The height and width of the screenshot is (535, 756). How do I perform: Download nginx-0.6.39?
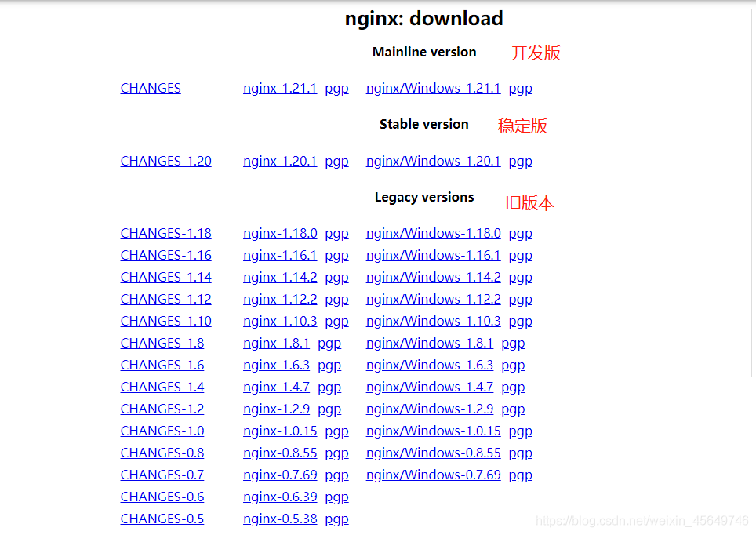[x=280, y=497]
